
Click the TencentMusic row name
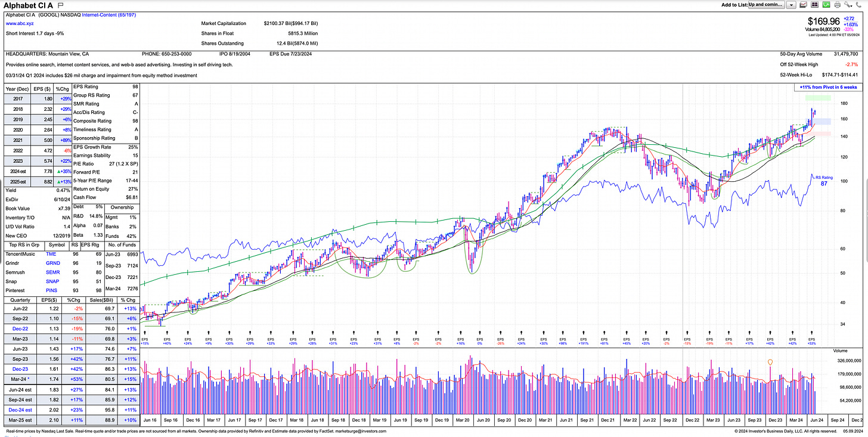tap(21, 253)
